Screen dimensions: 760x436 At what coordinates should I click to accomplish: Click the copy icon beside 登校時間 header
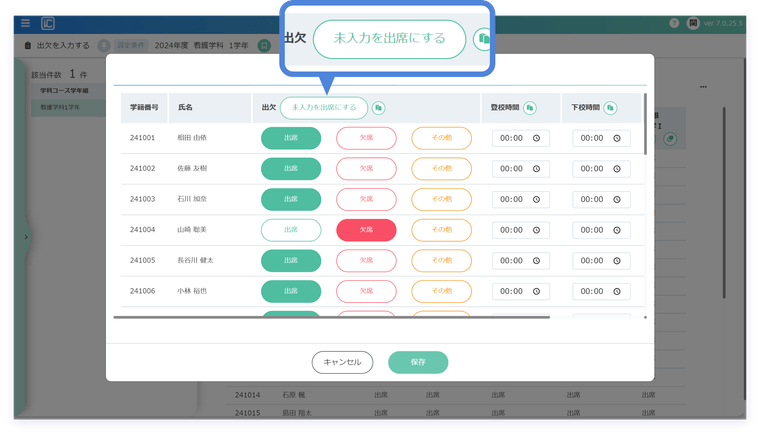coord(530,108)
